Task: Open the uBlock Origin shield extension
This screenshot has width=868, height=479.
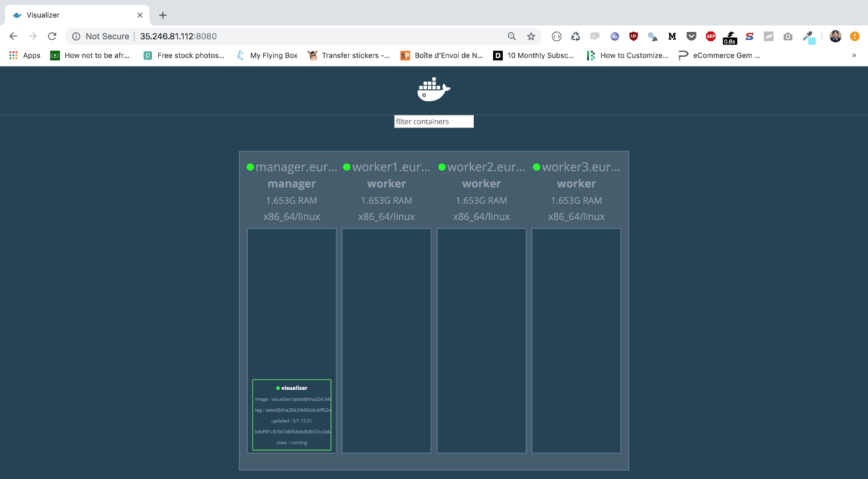Action: pos(633,36)
